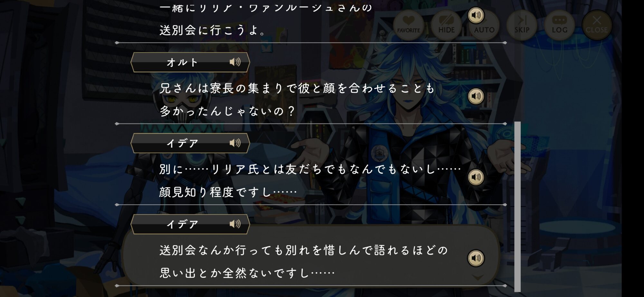Open the LOG button
This screenshot has height=297, width=644.
coord(559,25)
